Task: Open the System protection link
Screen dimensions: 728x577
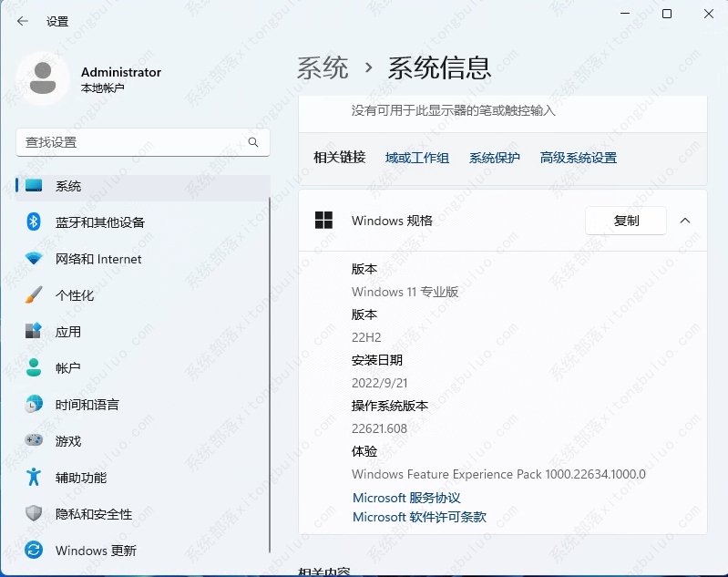Action: point(495,158)
